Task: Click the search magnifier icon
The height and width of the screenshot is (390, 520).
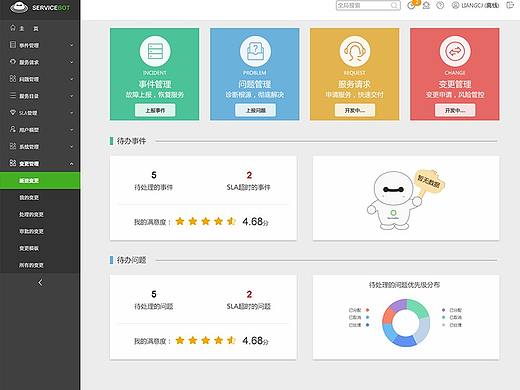Action: point(394,5)
